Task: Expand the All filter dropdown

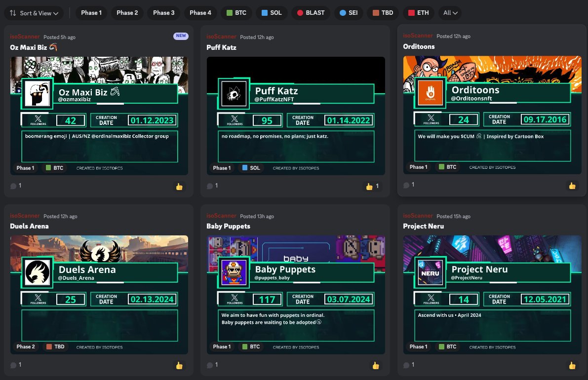Action: point(450,13)
